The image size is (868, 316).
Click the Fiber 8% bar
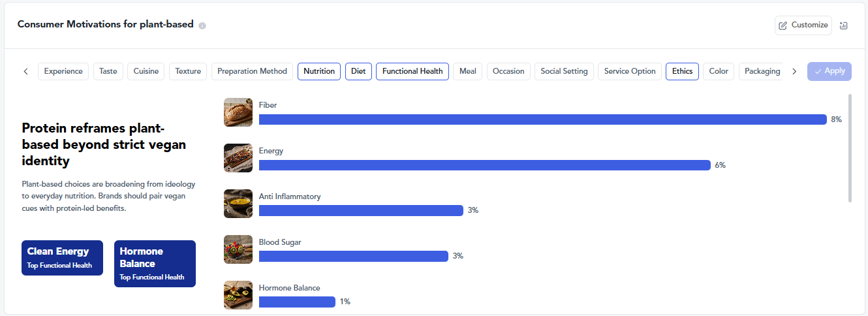(542, 119)
